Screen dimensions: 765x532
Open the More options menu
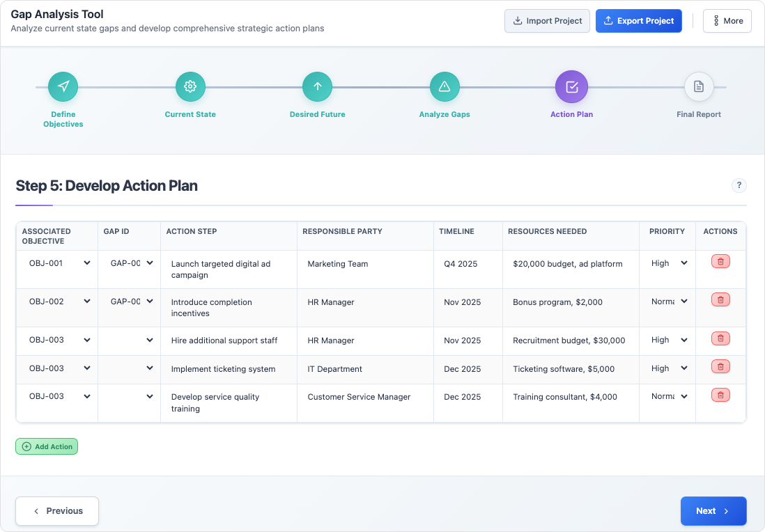click(x=727, y=21)
